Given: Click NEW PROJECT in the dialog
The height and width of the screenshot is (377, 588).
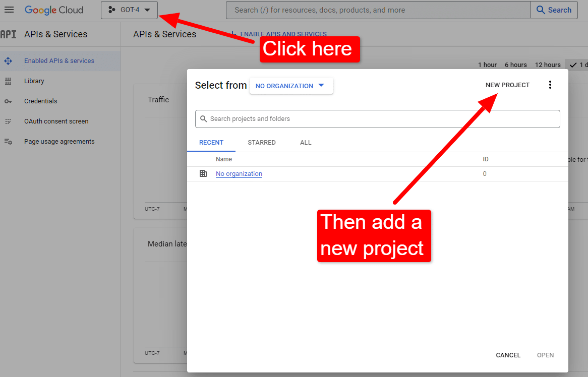Looking at the screenshot, I should pos(507,85).
